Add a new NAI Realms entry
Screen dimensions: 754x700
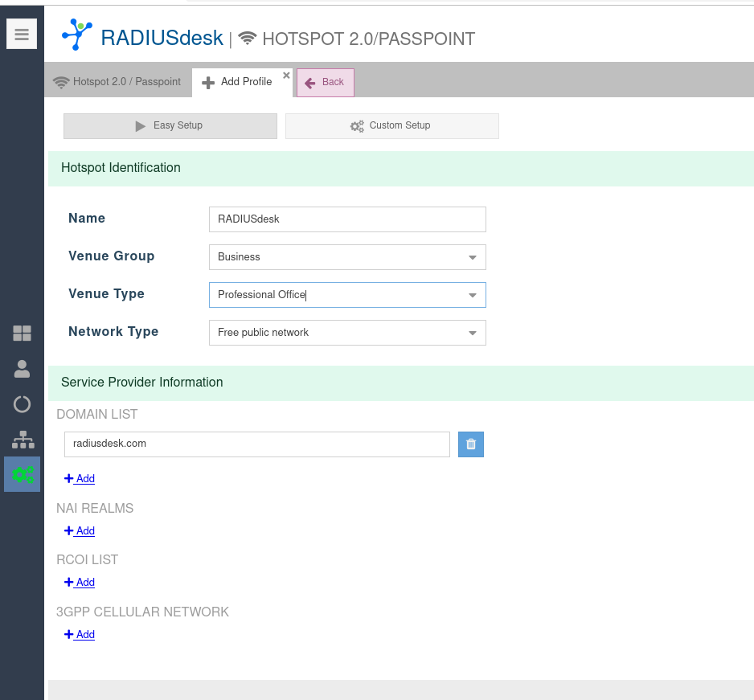[80, 531]
